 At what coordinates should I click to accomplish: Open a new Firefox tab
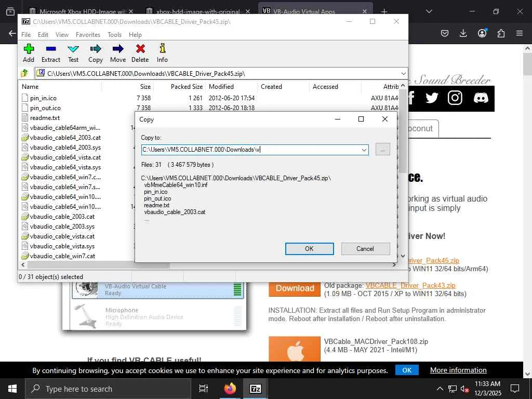[x=384, y=11]
